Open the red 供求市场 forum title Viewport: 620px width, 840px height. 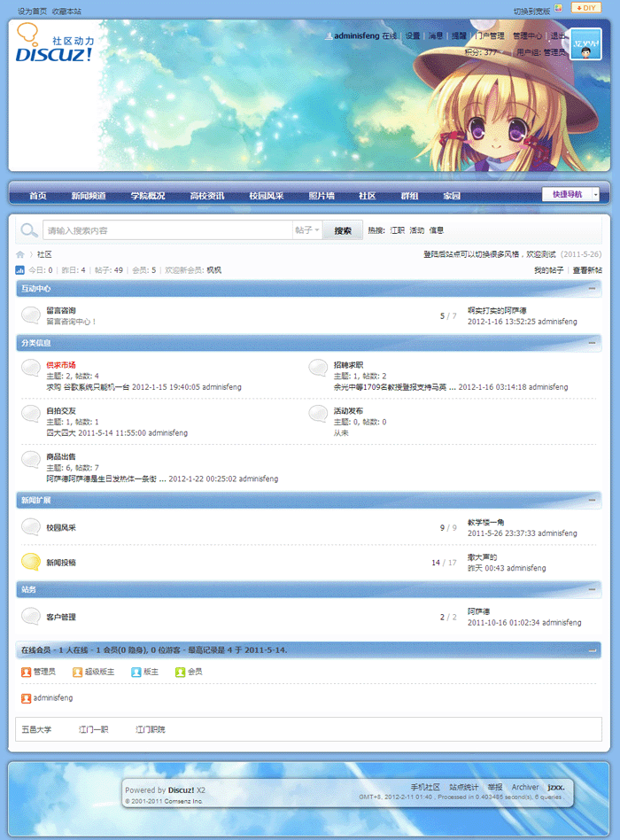pyautogui.click(x=61, y=365)
